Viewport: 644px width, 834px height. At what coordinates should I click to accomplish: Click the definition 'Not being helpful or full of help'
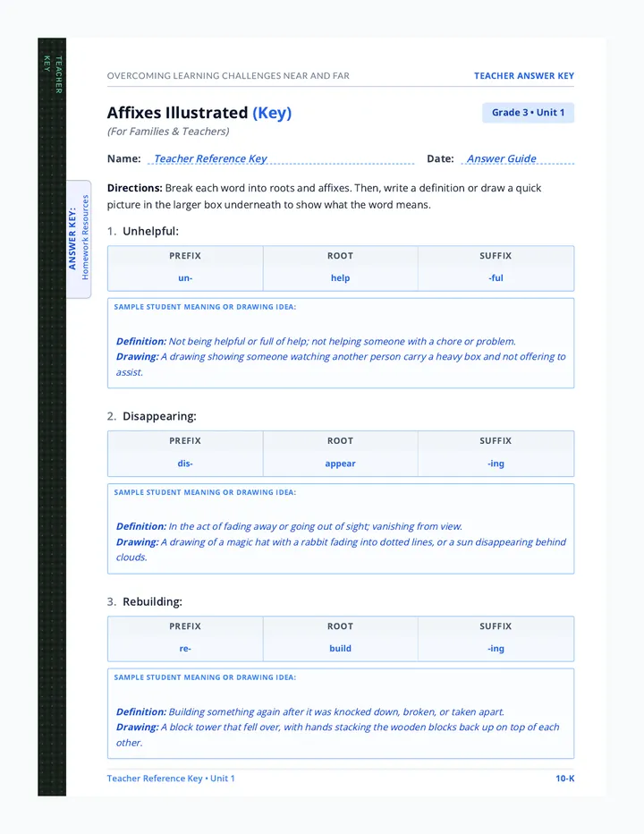tap(316, 342)
